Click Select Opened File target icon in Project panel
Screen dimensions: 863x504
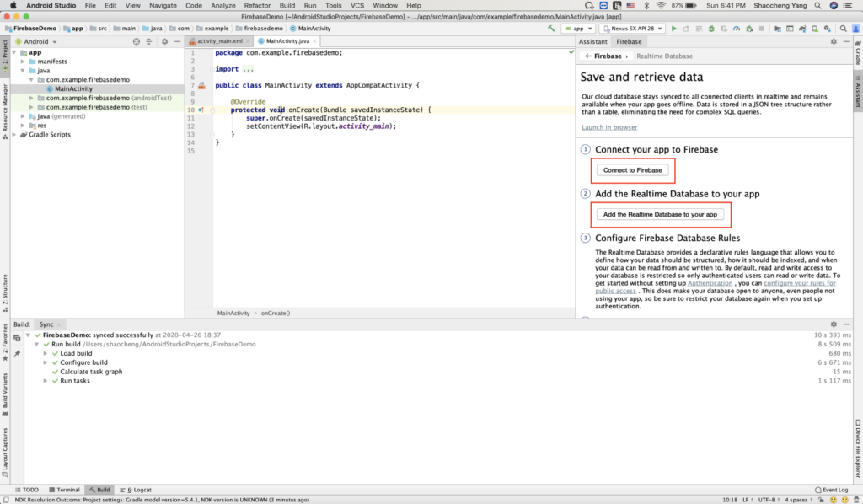[137, 42]
